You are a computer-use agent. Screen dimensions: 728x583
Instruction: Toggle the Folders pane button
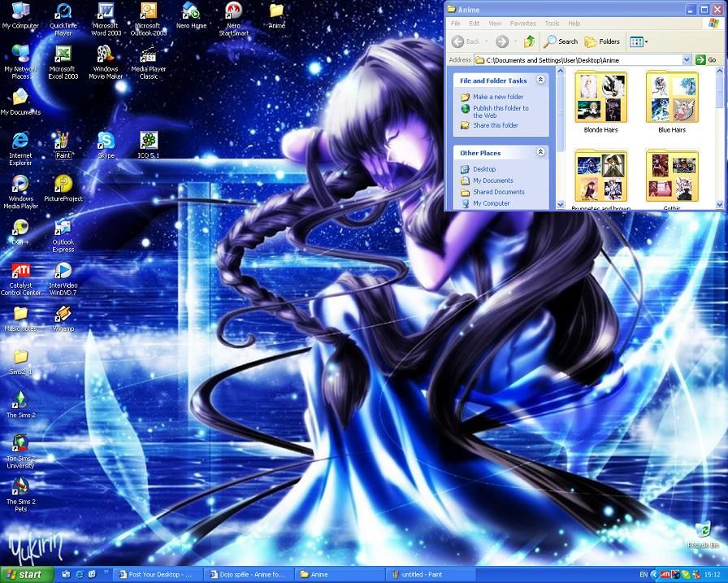[602, 41]
